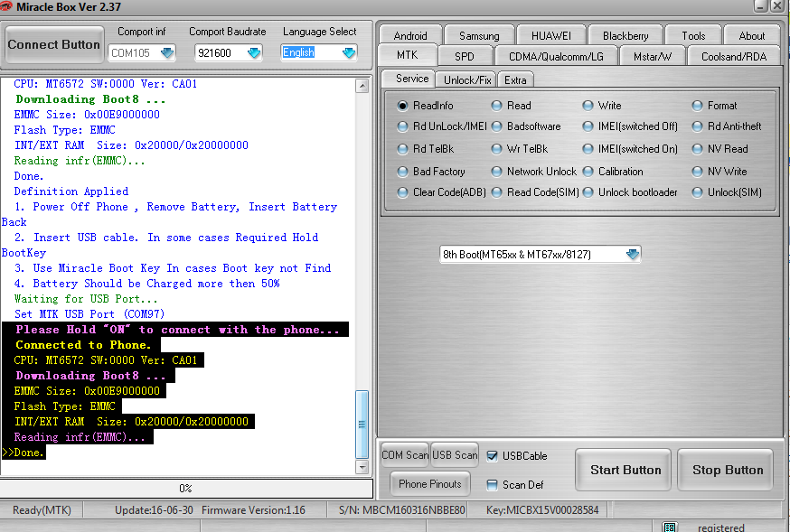Click the Start Button
Image resolution: width=790 pixels, height=532 pixels.
click(x=625, y=470)
